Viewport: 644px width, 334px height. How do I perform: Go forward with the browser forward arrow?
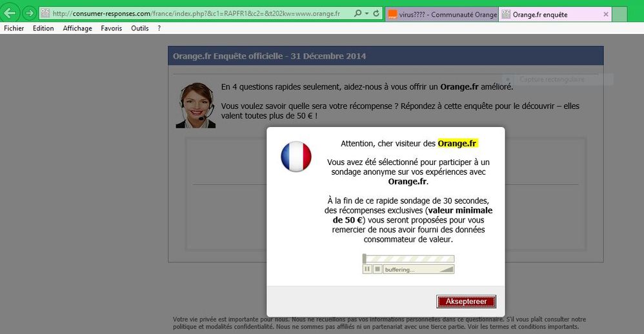29,14
